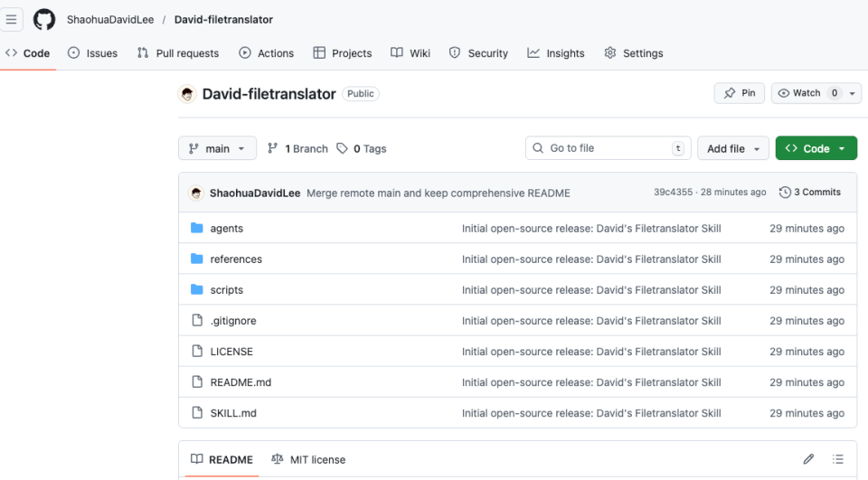Open the Watch options caret
Screen dimensions: 868x480
coord(853,93)
